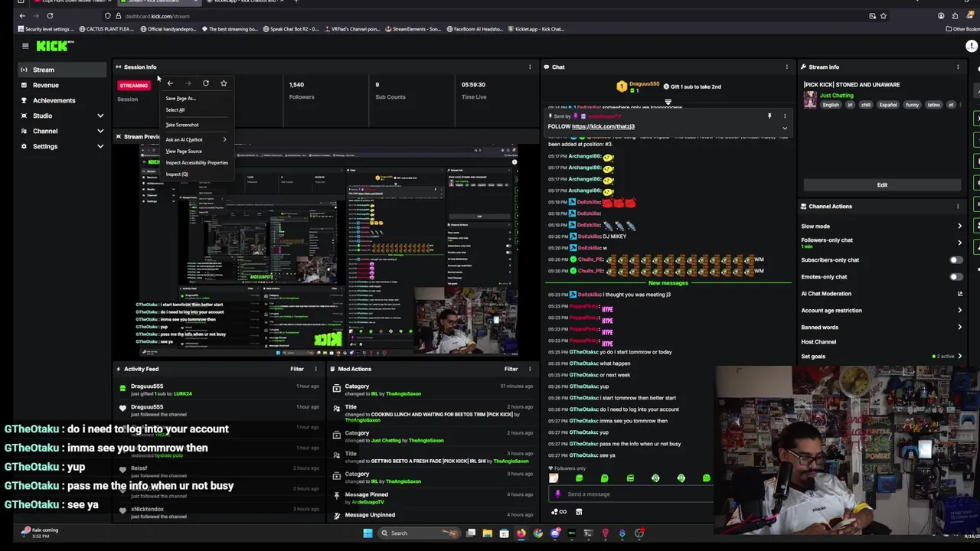980x551 pixels.
Task: Open pinned message three-dot options
Action: point(784,116)
